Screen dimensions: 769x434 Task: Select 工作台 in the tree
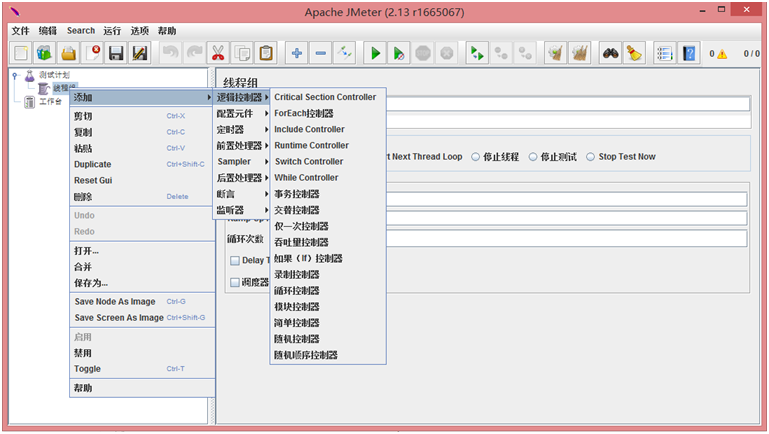[x=50, y=101]
